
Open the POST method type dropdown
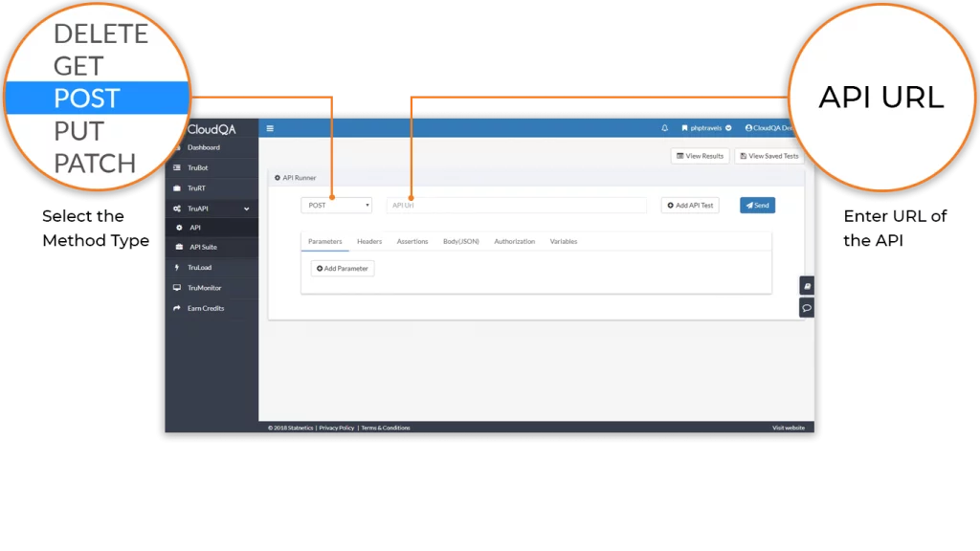click(336, 206)
